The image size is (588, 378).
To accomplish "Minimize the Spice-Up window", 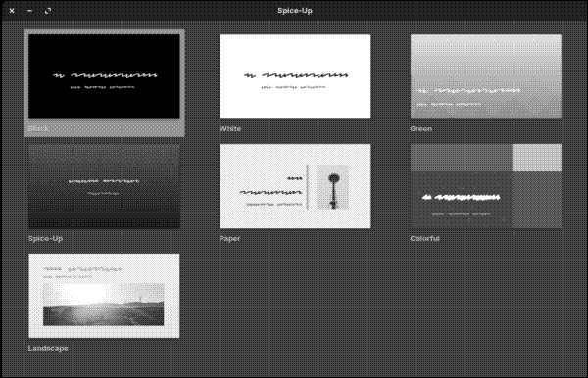I will tap(29, 11).
